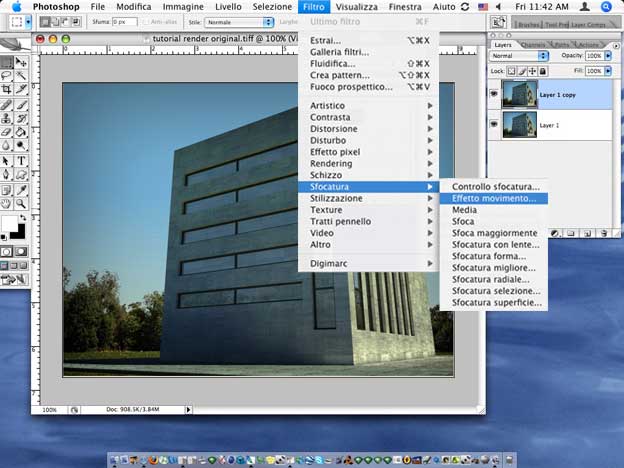Screen dimensions: 624x468
Task: Hide Layer 1 copy using eye icon
Action: click(x=495, y=92)
